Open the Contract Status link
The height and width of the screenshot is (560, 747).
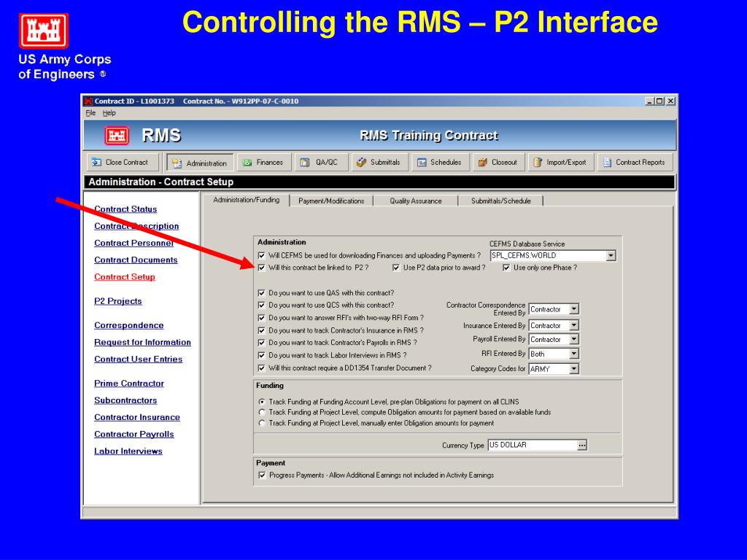click(x=125, y=209)
